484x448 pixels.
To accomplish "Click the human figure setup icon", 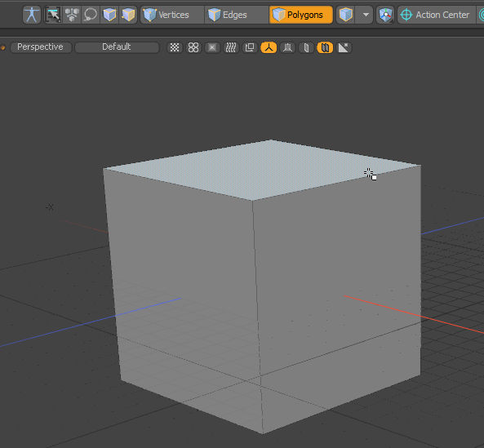I will point(32,15).
